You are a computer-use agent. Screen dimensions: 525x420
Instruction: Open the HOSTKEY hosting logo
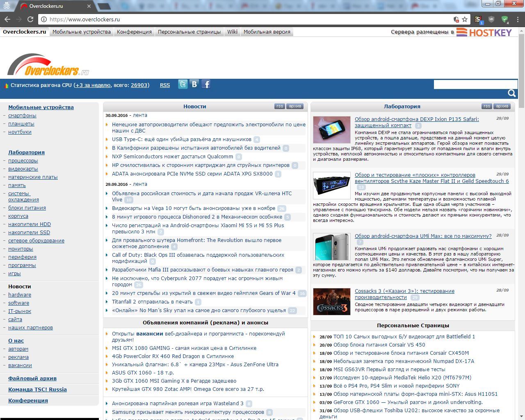(484, 32)
